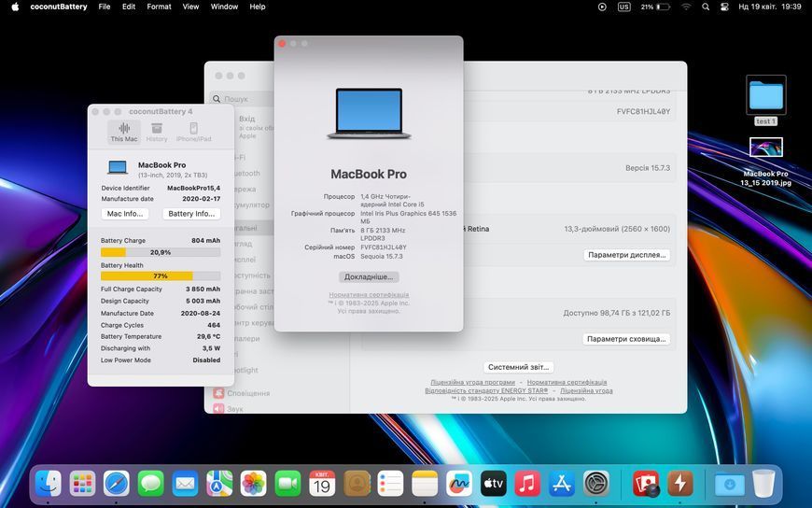Click the US input source indicator
This screenshot has width=812, height=508.
pyautogui.click(x=624, y=7)
